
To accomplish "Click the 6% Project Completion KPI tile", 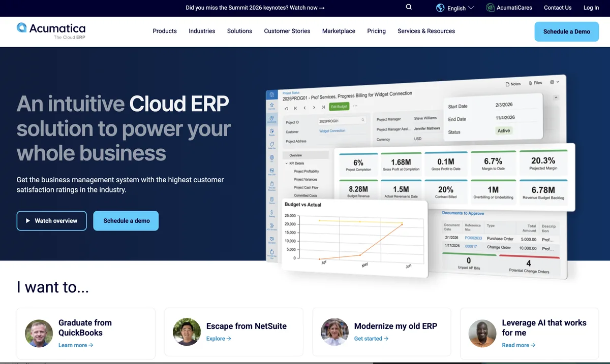I will [x=358, y=164].
